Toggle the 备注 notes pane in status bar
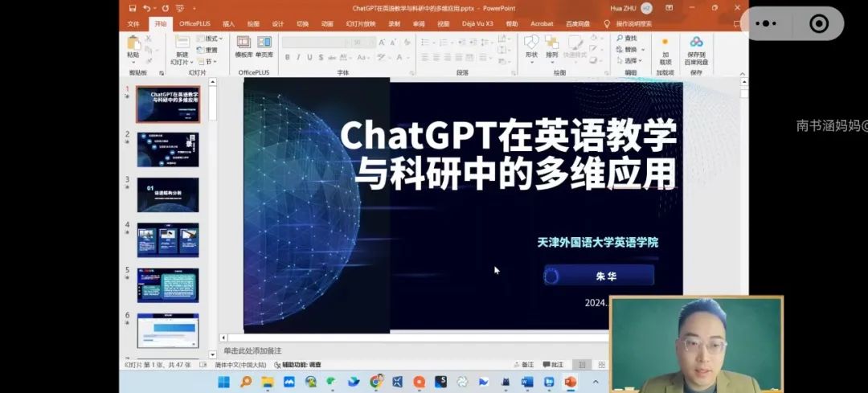868x393 pixels. [x=524, y=365]
